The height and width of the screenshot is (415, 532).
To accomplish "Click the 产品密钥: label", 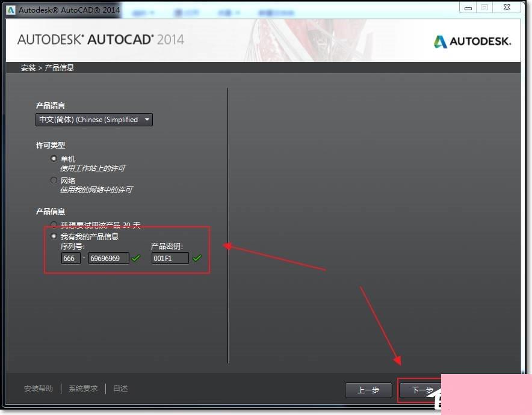I will 167,247.
